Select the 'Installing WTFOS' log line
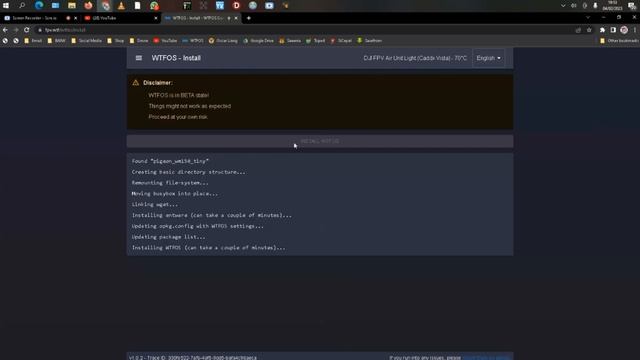The width and height of the screenshot is (640, 360). [x=208, y=248]
